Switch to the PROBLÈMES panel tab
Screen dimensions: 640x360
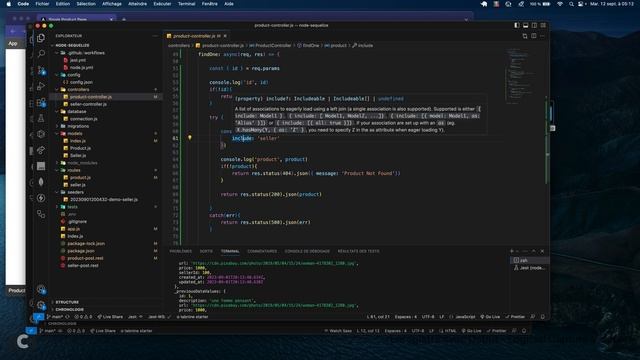(180, 251)
